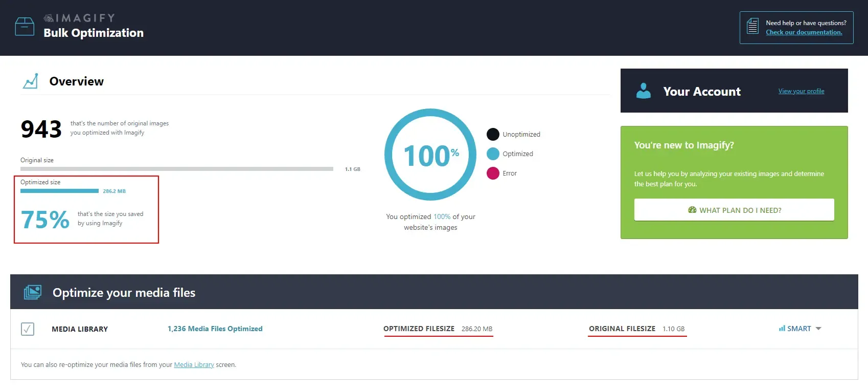Image resolution: width=868 pixels, height=391 pixels.
Task: Click the SMART bar chart icon
Action: [782, 329]
